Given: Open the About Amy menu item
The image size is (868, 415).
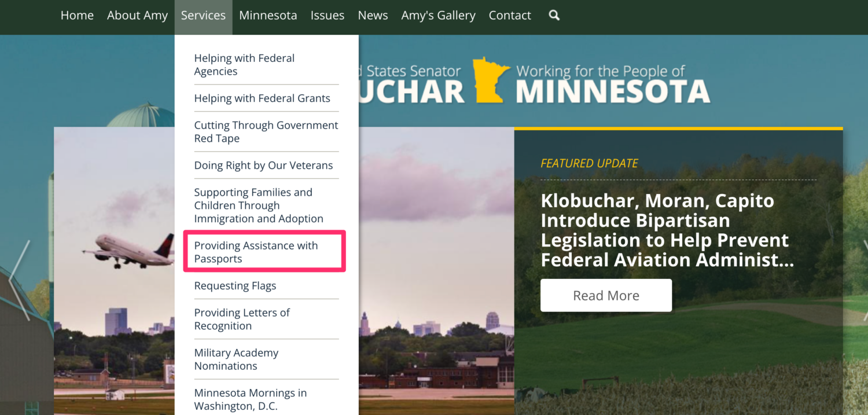Looking at the screenshot, I should pyautogui.click(x=137, y=15).
